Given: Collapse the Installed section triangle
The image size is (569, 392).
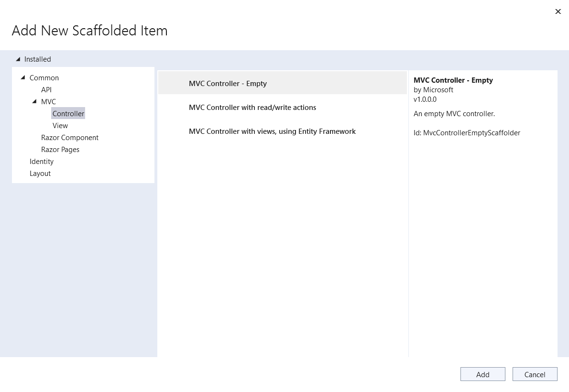Looking at the screenshot, I should tap(18, 59).
